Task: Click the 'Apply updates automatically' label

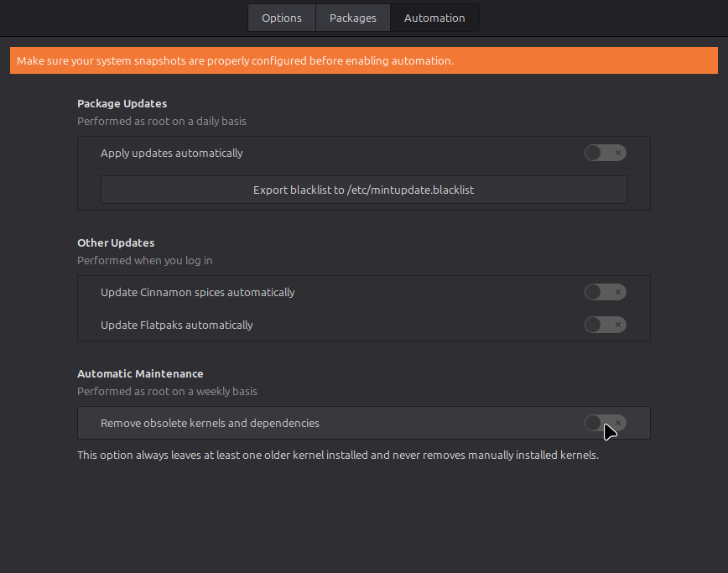Action: pyautogui.click(x=172, y=154)
